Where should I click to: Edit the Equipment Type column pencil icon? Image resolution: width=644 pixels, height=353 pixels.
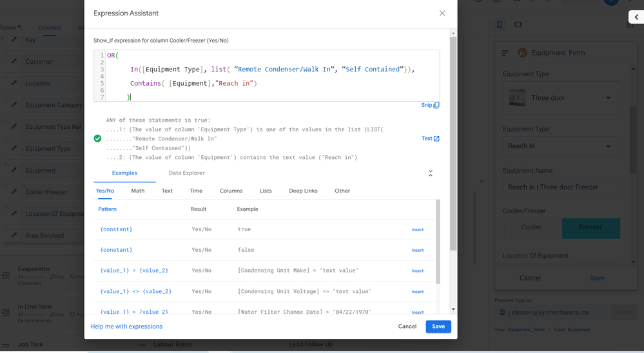[14, 148]
